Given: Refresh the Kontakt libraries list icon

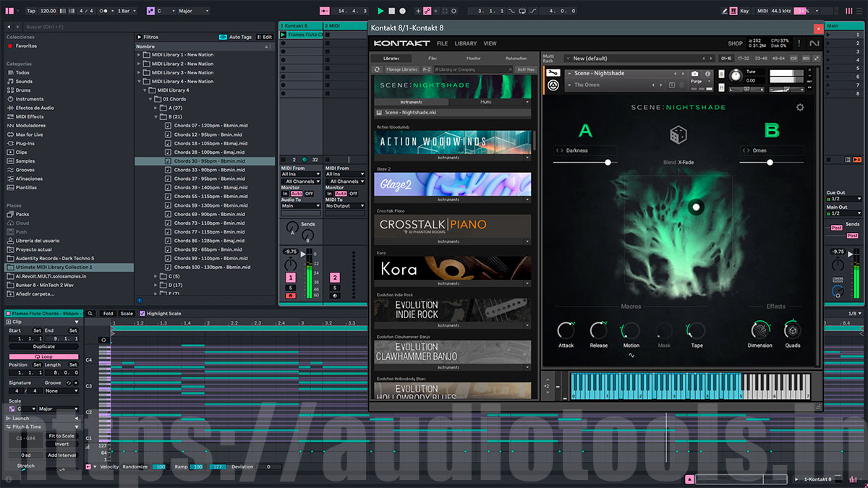Looking at the screenshot, I should [377, 69].
